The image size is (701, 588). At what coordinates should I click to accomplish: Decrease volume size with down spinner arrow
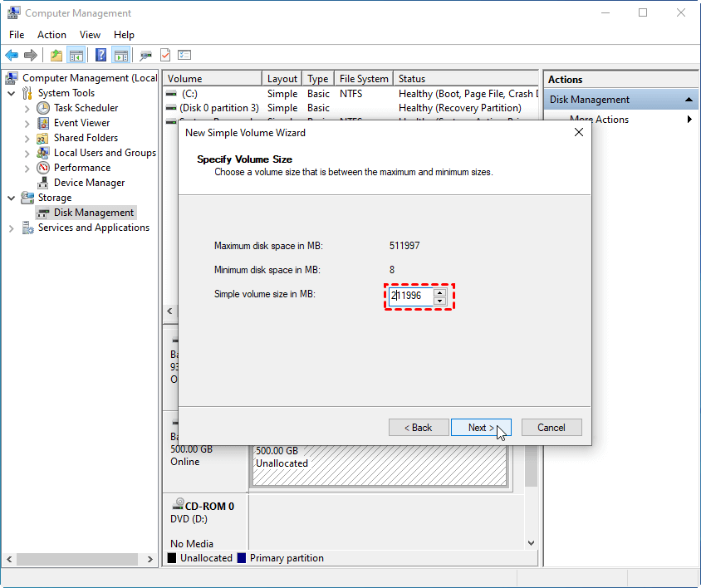[440, 301]
